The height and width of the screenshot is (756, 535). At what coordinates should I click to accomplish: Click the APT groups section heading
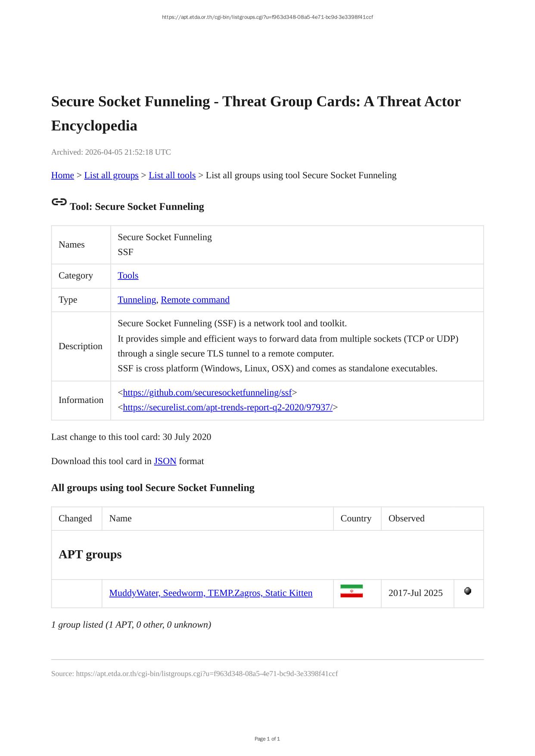(x=90, y=555)
